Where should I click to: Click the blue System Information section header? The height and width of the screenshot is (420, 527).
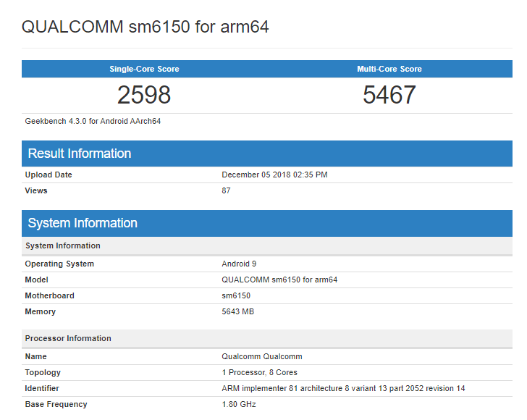[x=83, y=223]
